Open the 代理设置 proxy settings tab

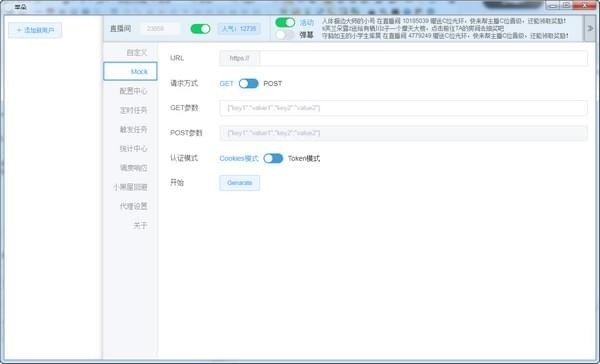click(130, 206)
